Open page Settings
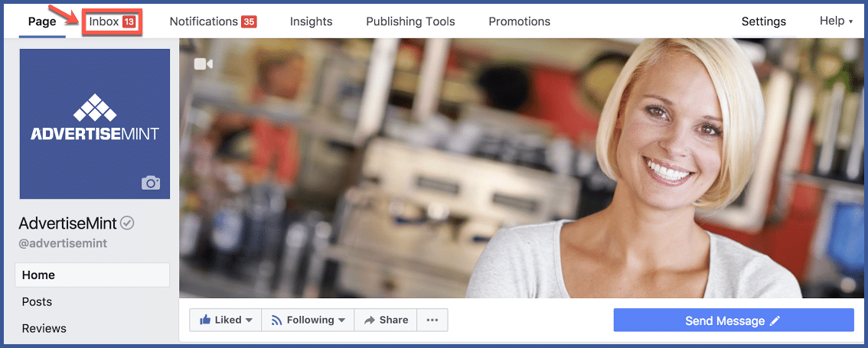This screenshot has height=348, width=868. click(x=763, y=21)
